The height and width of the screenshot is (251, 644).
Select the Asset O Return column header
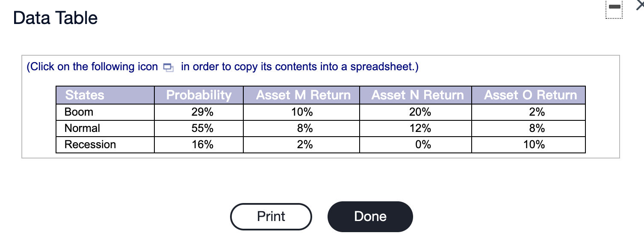coord(529,95)
